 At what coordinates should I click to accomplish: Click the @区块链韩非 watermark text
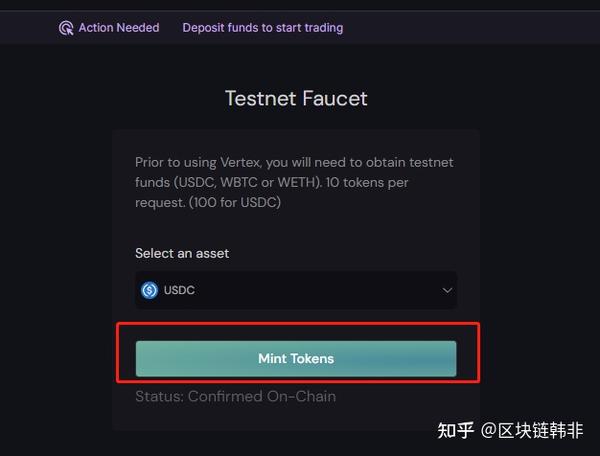point(531,431)
